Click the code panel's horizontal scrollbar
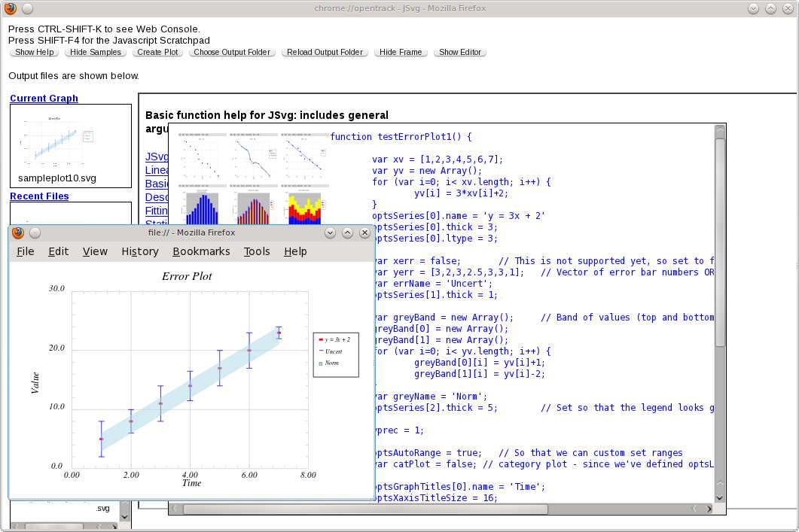This screenshot has width=799, height=532. coord(365,509)
